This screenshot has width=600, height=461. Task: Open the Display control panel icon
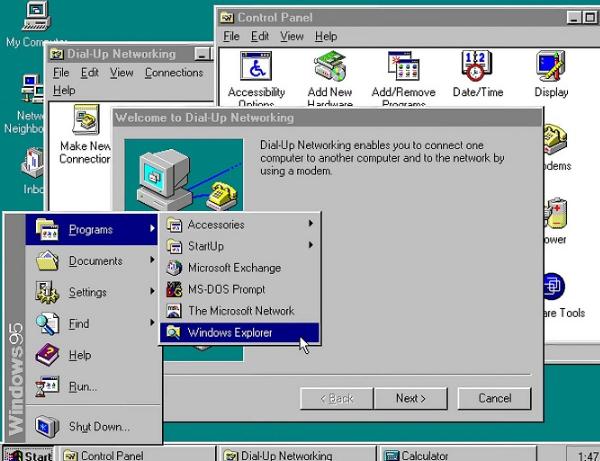coord(551,70)
